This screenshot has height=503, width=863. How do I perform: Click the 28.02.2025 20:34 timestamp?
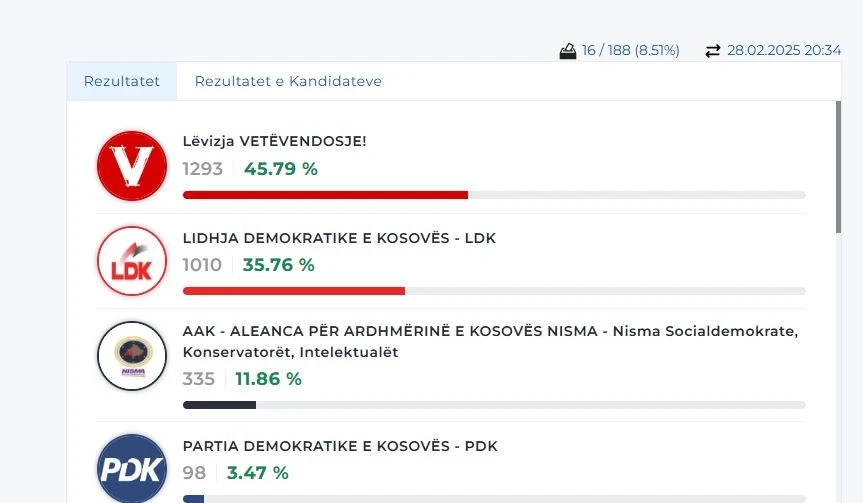click(x=784, y=51)
